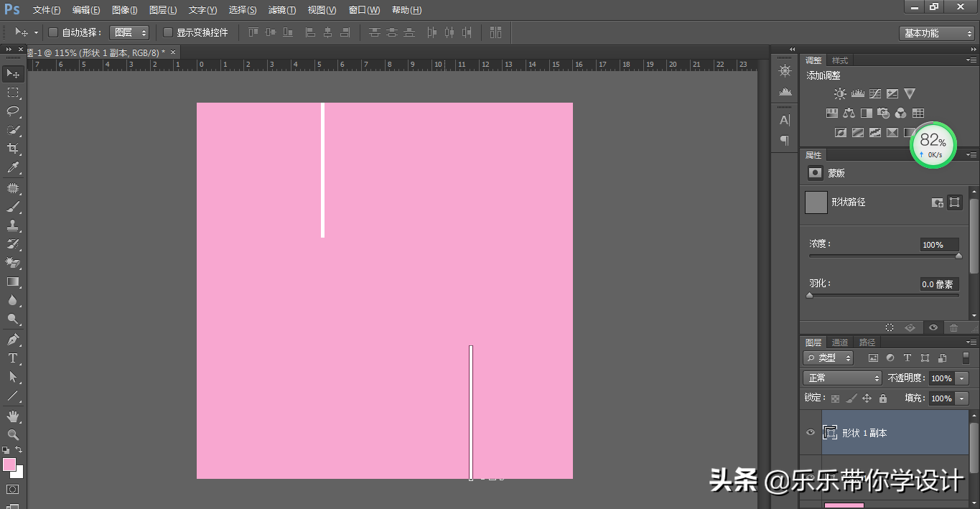Open the 不透明度 slider dropdown arrow
This screenshot has height=509, width=980.
pyautogui.click(x=962, y=378)
